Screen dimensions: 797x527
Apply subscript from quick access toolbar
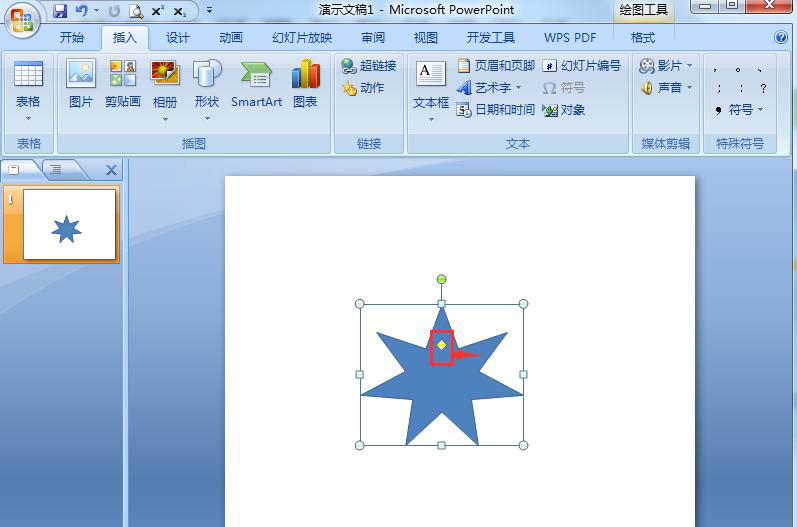179,11
